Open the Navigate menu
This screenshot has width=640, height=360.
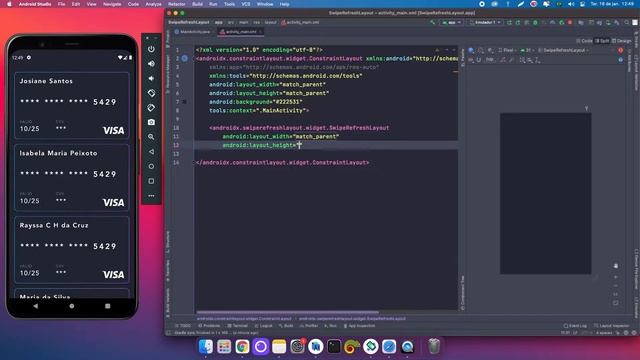(x=112, y=4)
